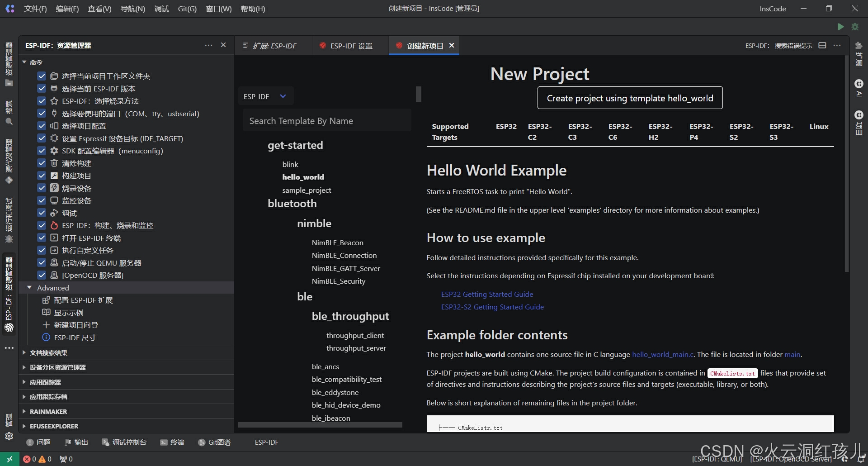Click Create project using template hello_world
868x466 pixels.
[x=630, y=98]
